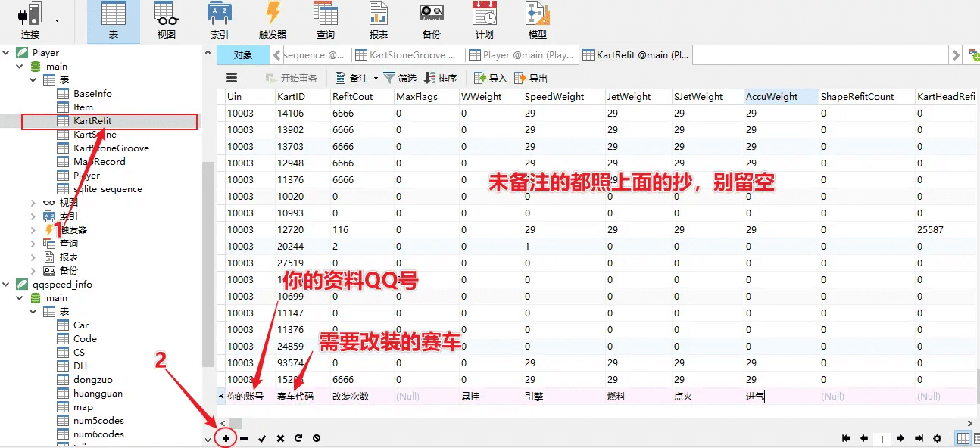
Task: Collapse the Player database node
Action: (7, 53)
